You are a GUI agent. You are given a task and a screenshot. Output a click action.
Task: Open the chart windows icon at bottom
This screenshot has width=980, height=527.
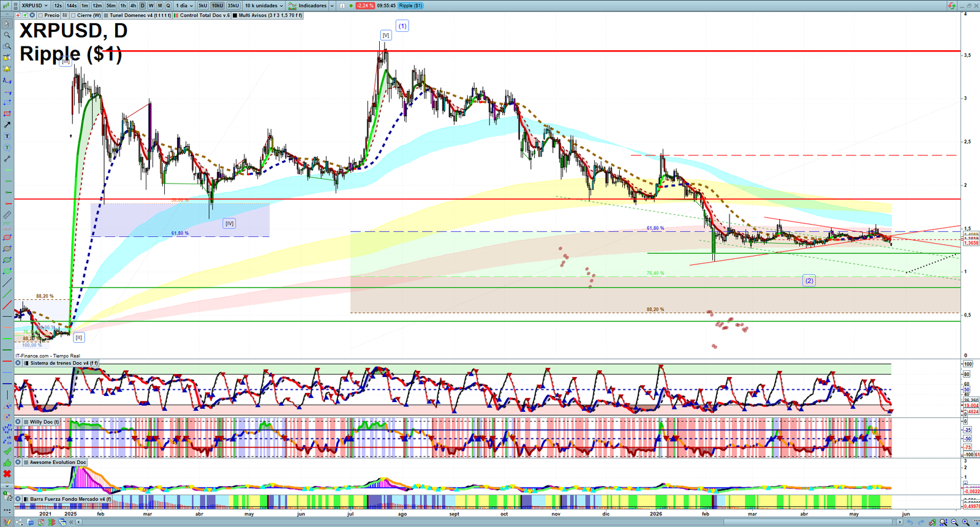click(x=62, y=522)
